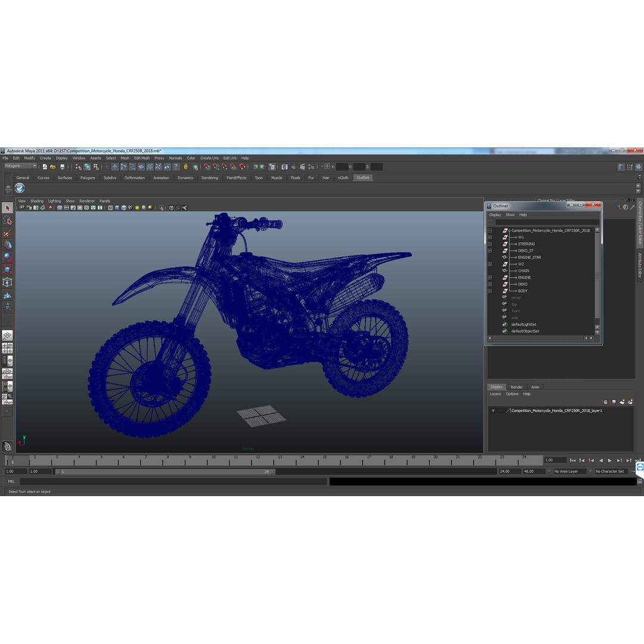The width and height of the screenshot is (644, 644).
Task: Toggle smooth shade all in panel toolbar
Action: [x=117, y=208]
